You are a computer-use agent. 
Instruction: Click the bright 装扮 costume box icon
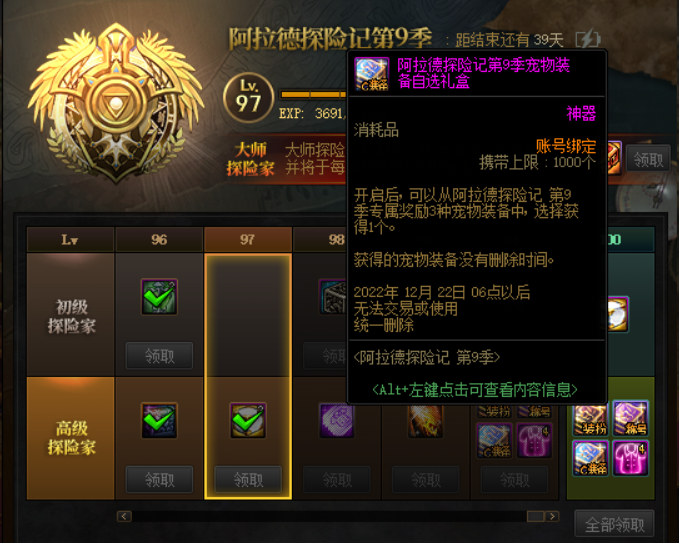(x=591, y=418)
